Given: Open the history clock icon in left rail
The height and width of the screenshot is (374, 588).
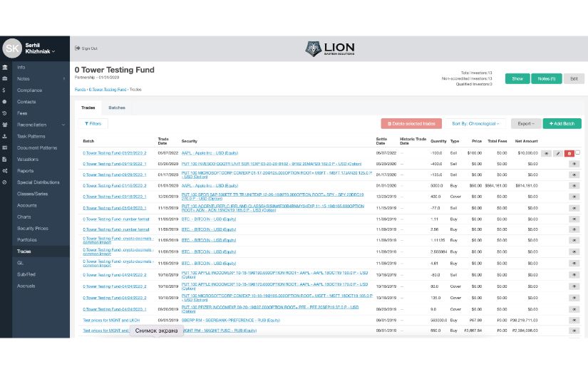Looking at the screenshot, I should (4, 113).
